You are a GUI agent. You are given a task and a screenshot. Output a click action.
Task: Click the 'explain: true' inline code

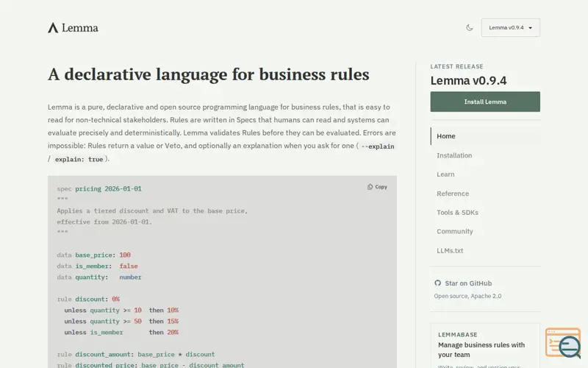[79, 159]
